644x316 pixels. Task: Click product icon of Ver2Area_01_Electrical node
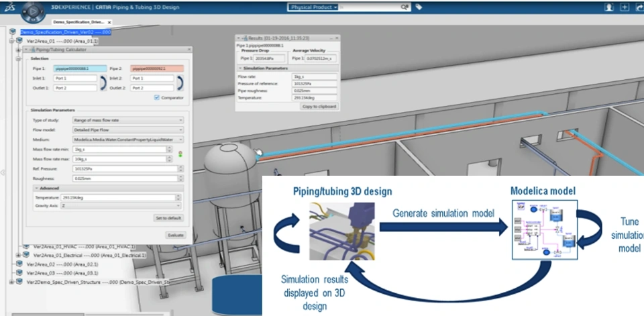26,255
